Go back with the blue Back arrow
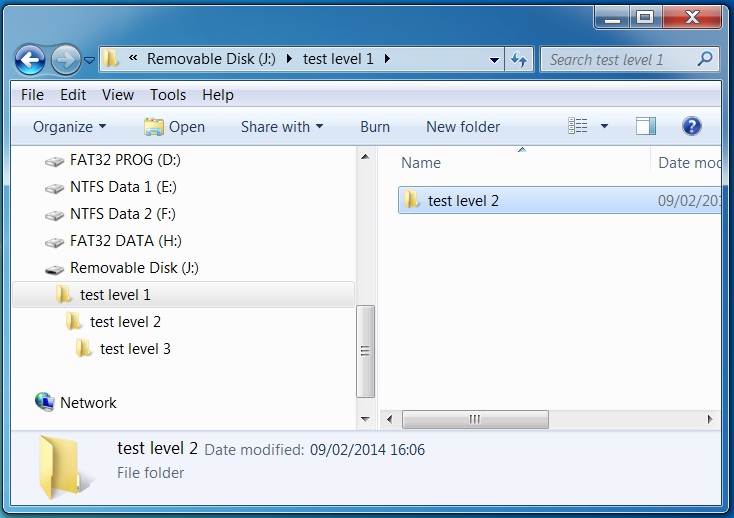The width and height of the screenshot is (734, 518). click(30, 60)
